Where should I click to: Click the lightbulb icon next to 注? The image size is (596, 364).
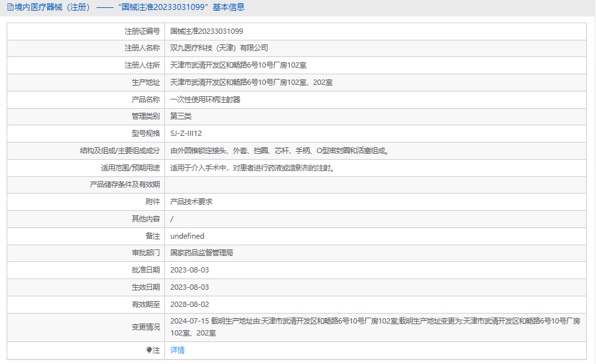coord(149,350)
